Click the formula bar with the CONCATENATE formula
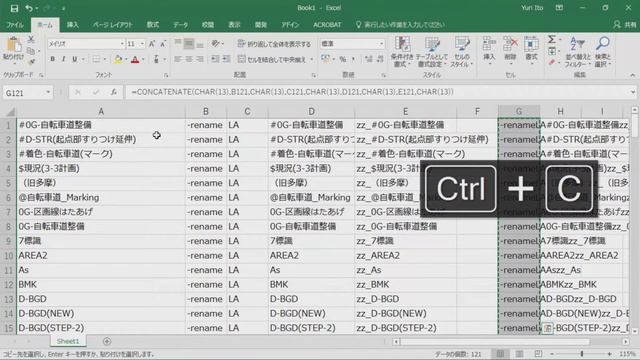Screen dimensions: 640x360 (x=378, y=93)
